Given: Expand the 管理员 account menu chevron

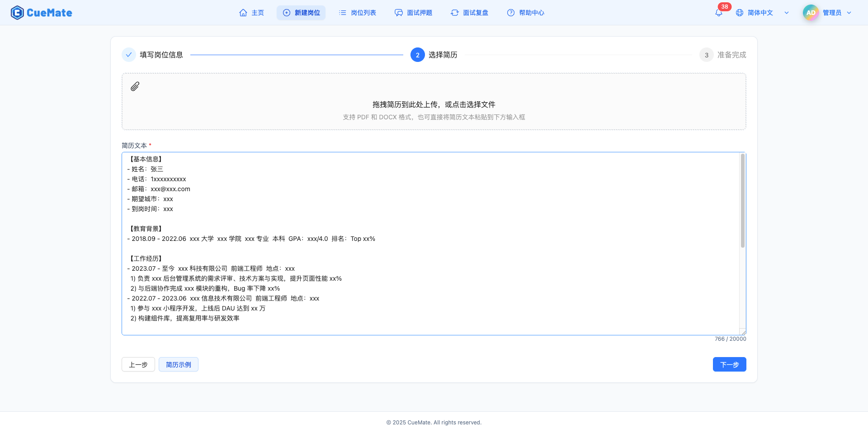Looking at the screenshot, I should pyautogui.click(x=849, y=13).
